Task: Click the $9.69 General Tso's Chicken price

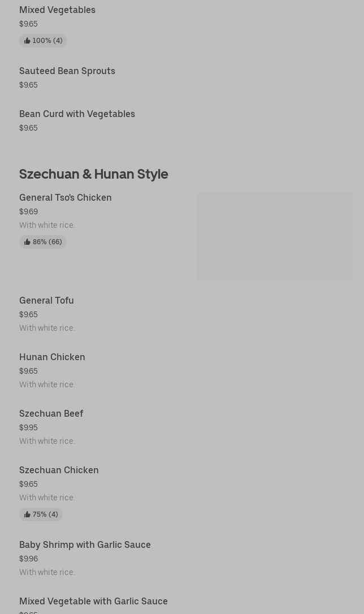Action: [28, 211]
